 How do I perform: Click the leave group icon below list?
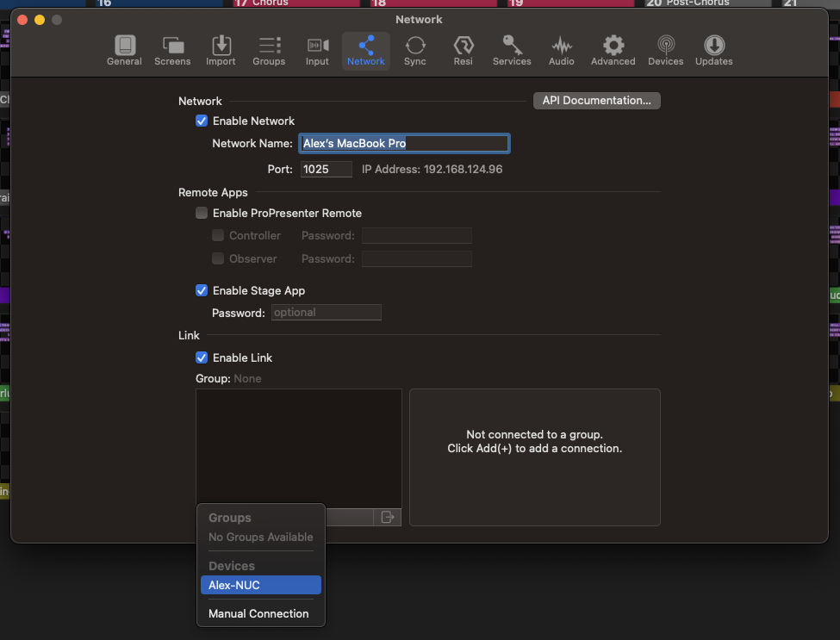[388, 517]
